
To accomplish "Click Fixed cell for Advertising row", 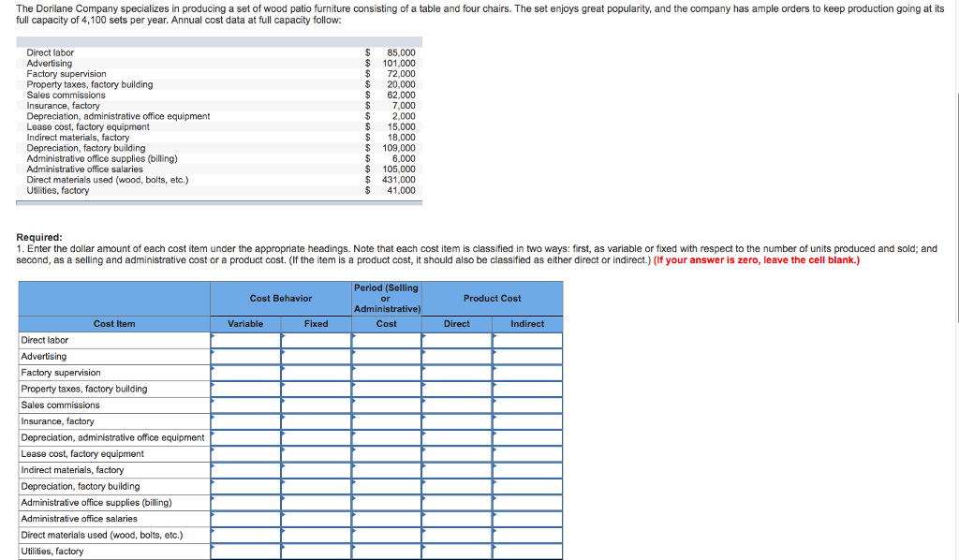I will click(x=317, y=357).
